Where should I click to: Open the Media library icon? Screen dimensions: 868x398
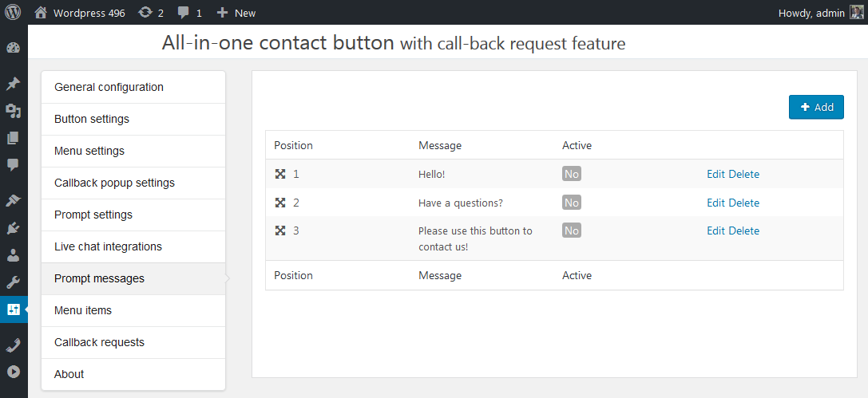click(x=13, y=111)
